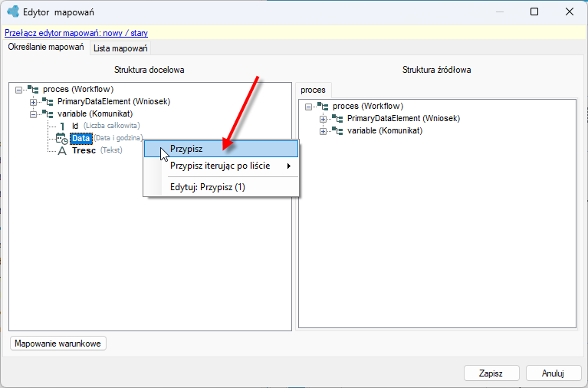Click the (Liczba całkowita) type label
588x388 pixels.
pyautogui.click(x=111, y=126)
